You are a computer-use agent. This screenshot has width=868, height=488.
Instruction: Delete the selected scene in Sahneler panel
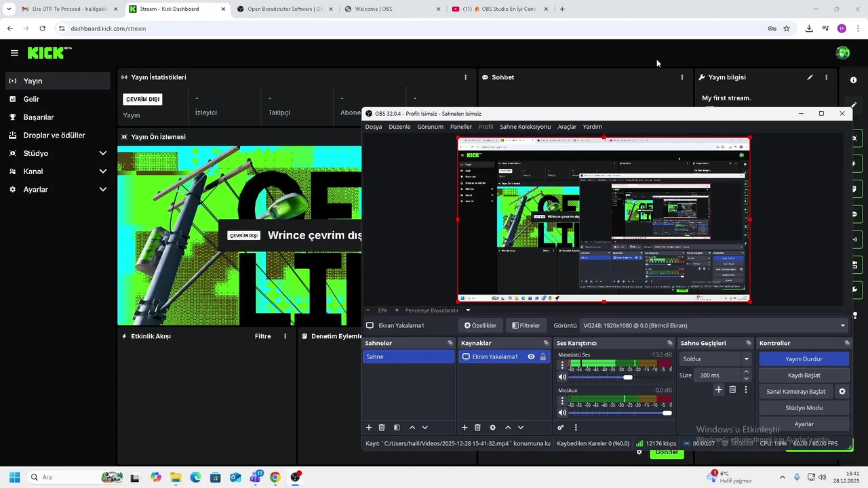tap(382, 428)
